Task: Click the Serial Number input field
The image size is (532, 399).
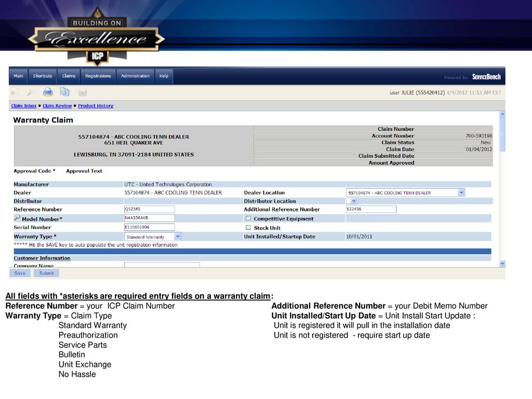Action: click(149, 227)
